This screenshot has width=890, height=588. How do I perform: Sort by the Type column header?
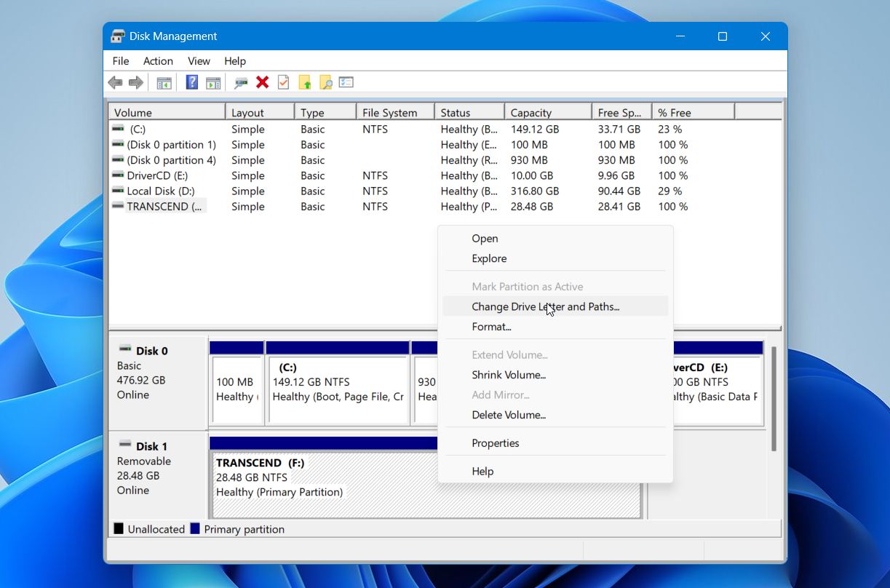tap(325, 112)
